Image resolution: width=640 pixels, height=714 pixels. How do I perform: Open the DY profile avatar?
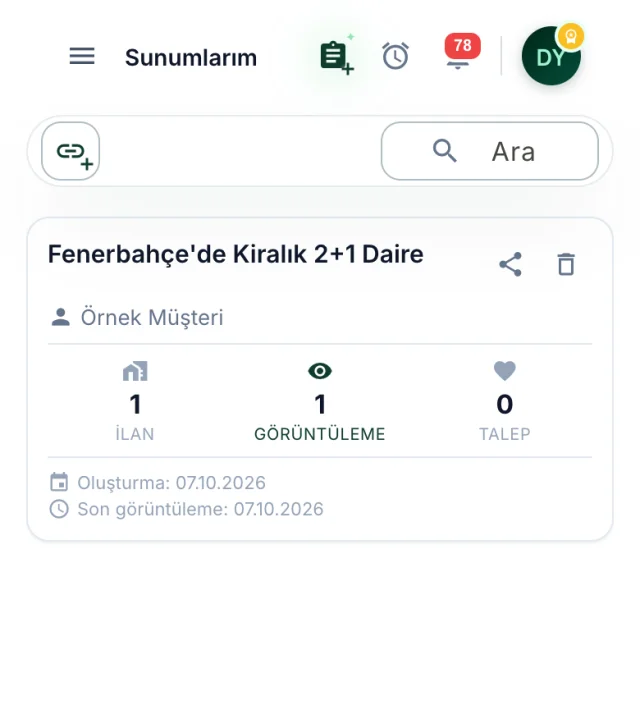(x=551, y=56)
